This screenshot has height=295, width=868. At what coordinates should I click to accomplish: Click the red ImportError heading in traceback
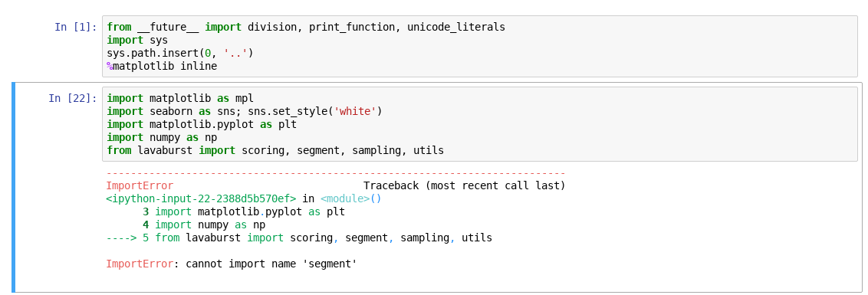140,185
